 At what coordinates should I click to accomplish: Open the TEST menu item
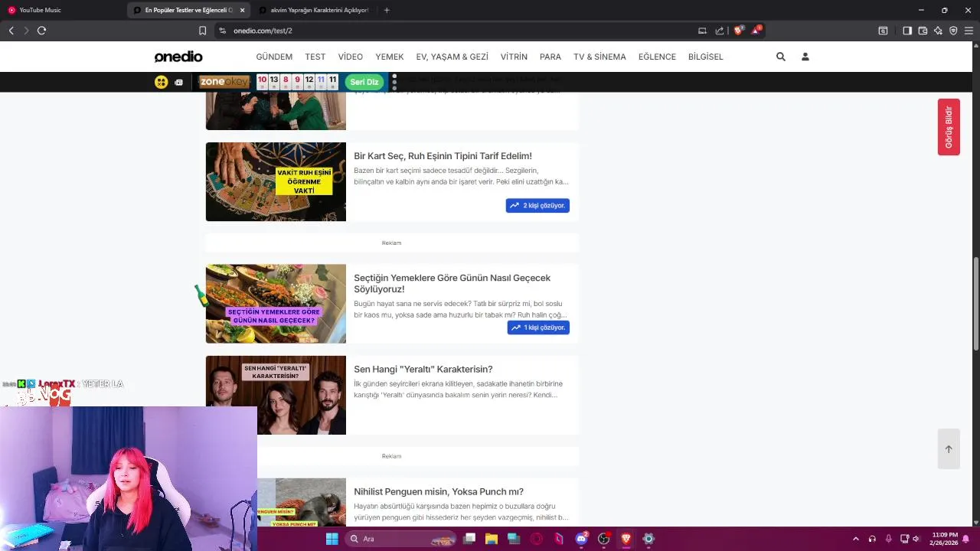315,57
